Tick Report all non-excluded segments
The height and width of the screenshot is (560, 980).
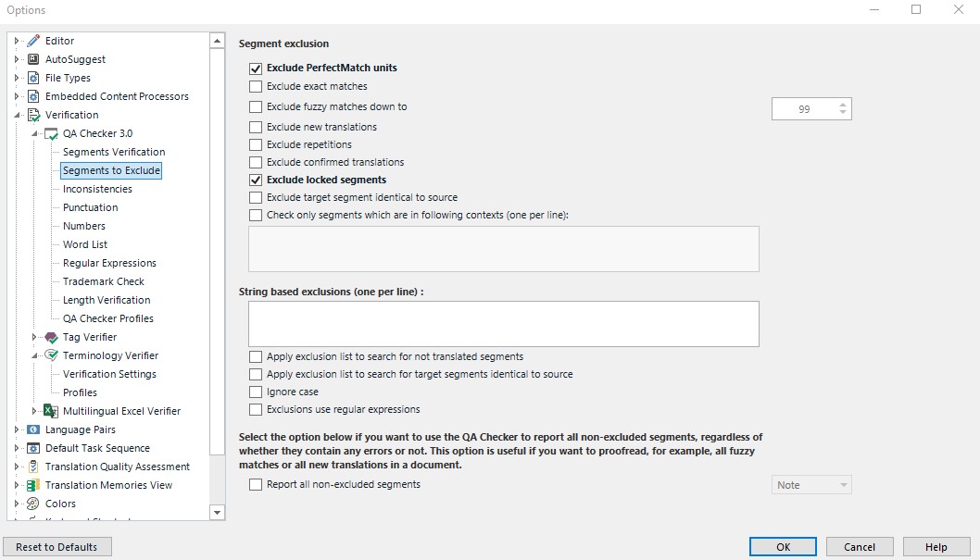256,485
